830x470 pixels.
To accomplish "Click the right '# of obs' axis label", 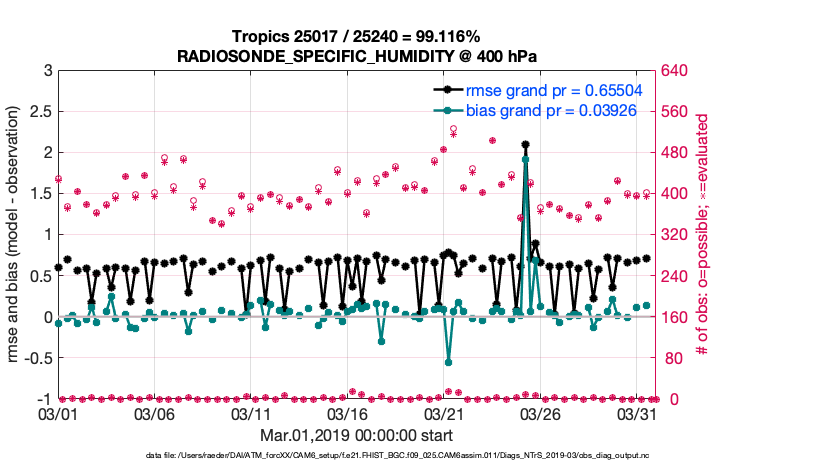I will 703,235.
